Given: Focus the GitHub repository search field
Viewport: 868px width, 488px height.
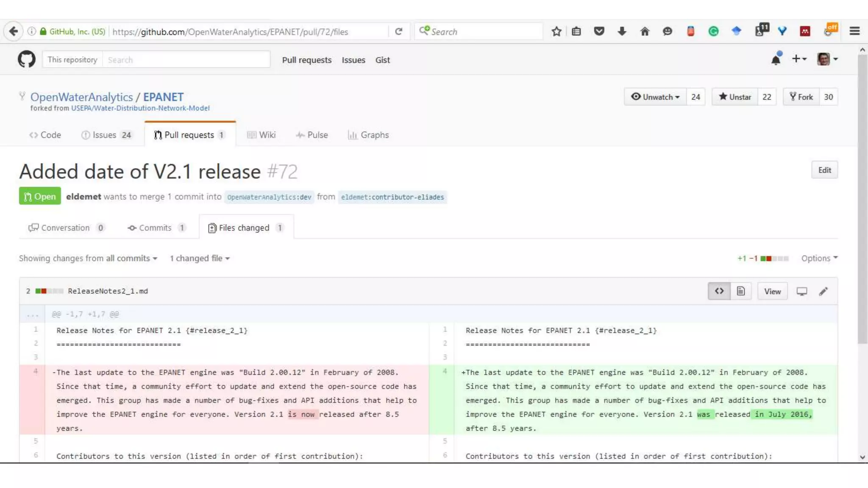Looking at the screenshot, I should [186, 59].
